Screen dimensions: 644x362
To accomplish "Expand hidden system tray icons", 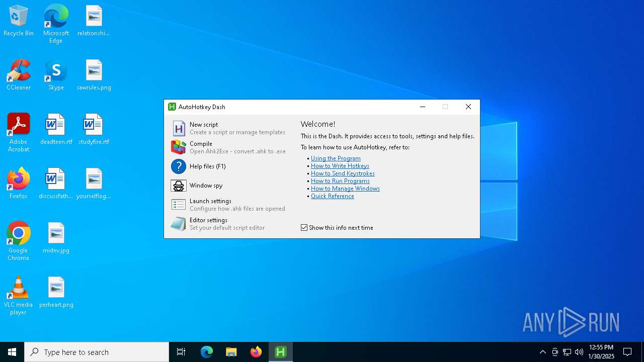I will point(542,352).
